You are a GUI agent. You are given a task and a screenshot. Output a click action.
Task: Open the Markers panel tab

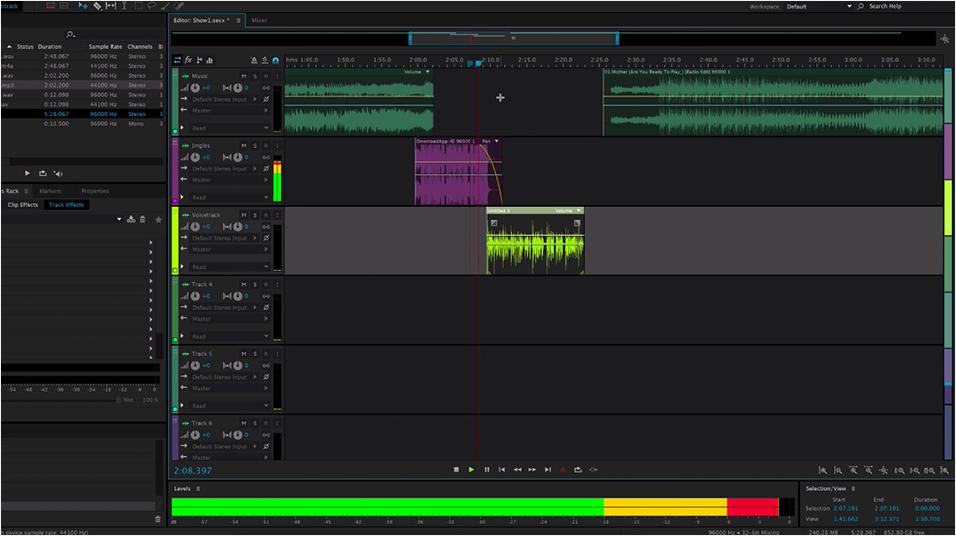click(x=50, y=191)
